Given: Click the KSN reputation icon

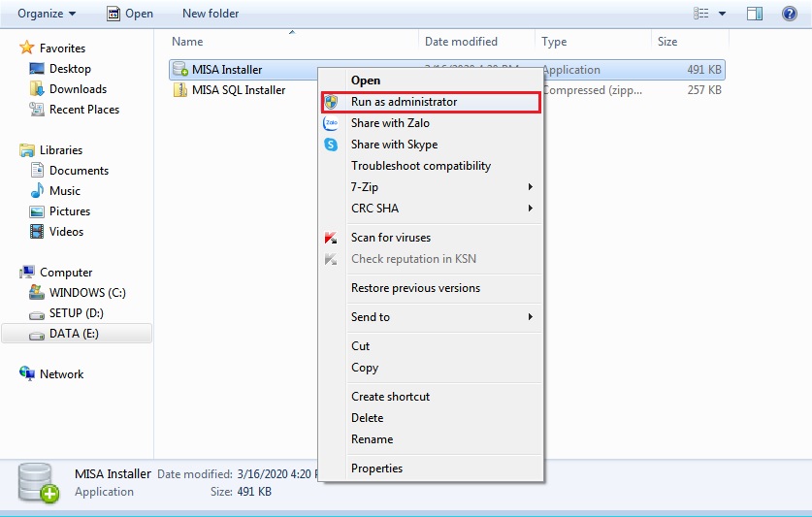Looking at the screenshot, I should (331, 259).
